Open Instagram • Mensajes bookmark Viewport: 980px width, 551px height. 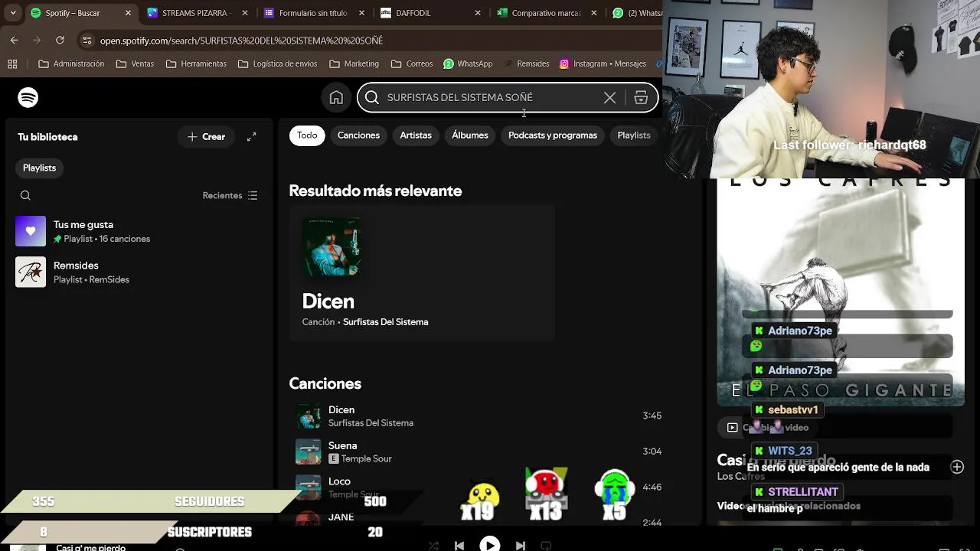click(x=603, y=64)
